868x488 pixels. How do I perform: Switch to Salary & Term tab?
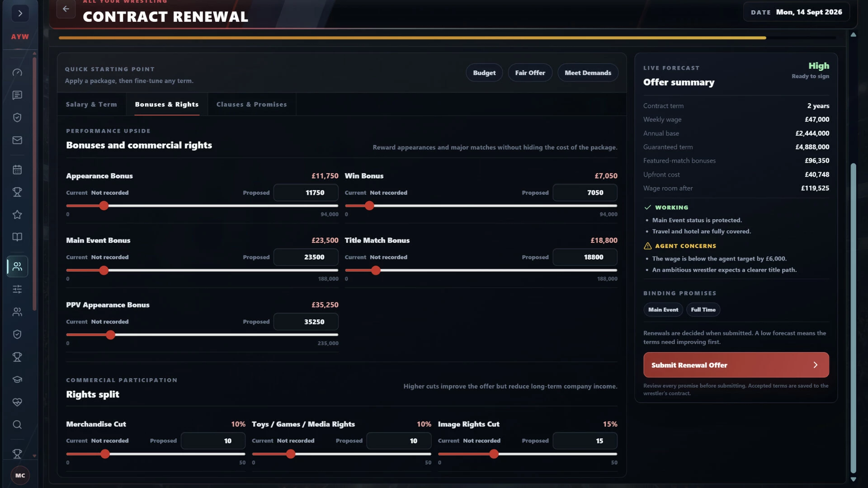point(91,104)
